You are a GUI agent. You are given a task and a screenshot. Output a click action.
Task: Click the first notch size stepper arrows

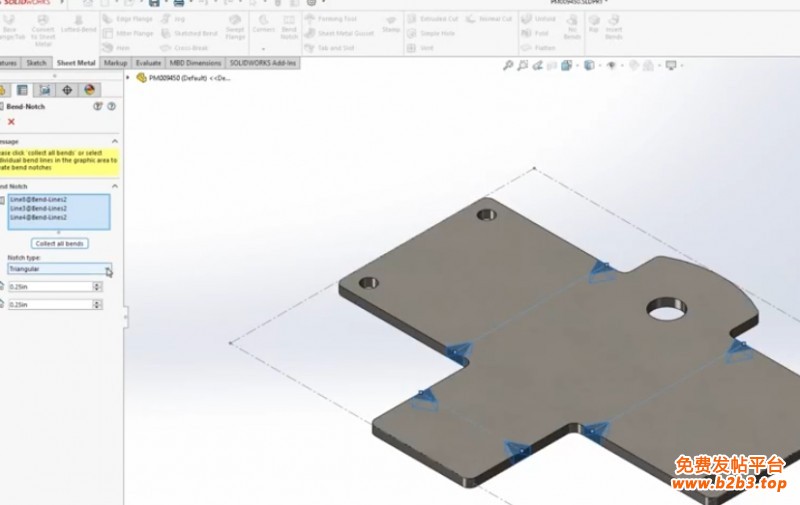coord(97,287)
